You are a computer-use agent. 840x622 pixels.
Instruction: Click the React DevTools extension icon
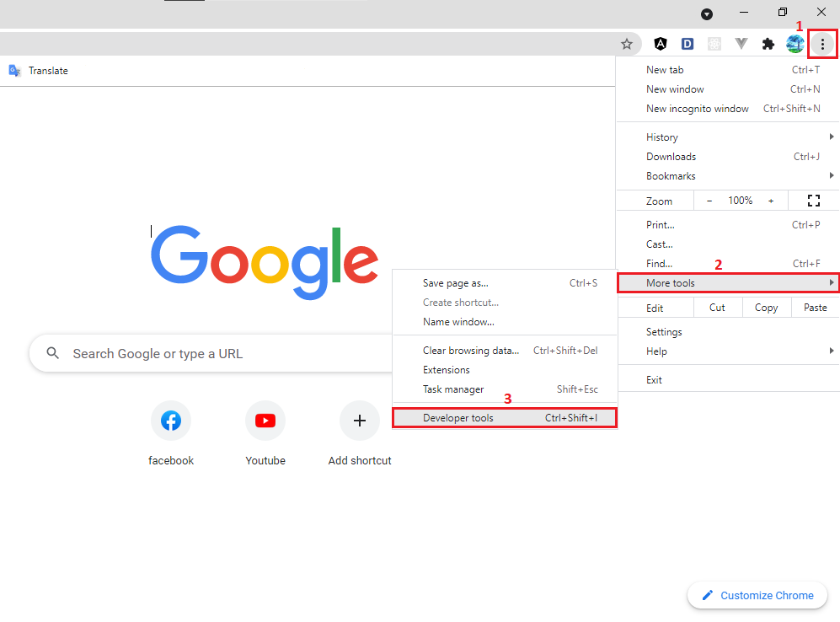(x=714, y=44)
